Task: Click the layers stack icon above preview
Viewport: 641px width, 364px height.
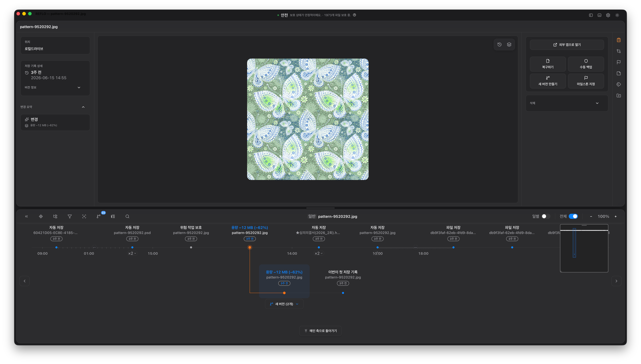Action: 509,45
